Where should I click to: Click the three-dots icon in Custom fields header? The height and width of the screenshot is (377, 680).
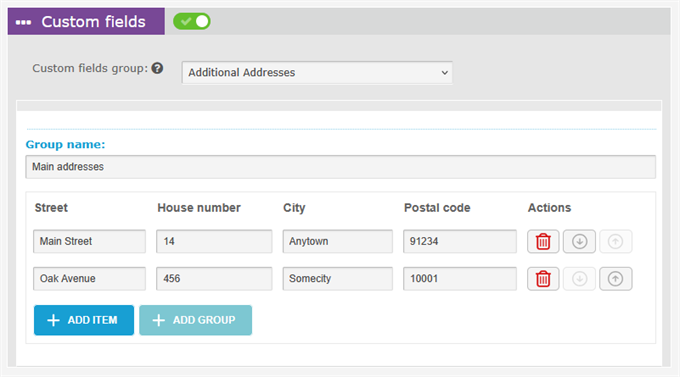[x=23, y=22]
